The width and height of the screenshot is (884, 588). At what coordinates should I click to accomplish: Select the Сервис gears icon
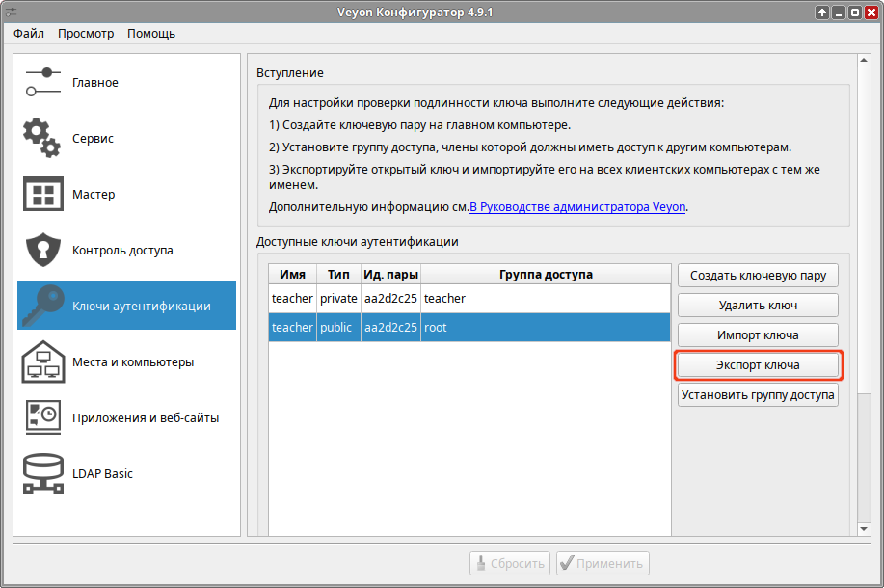pyautogui.click(x=41, y=138)
